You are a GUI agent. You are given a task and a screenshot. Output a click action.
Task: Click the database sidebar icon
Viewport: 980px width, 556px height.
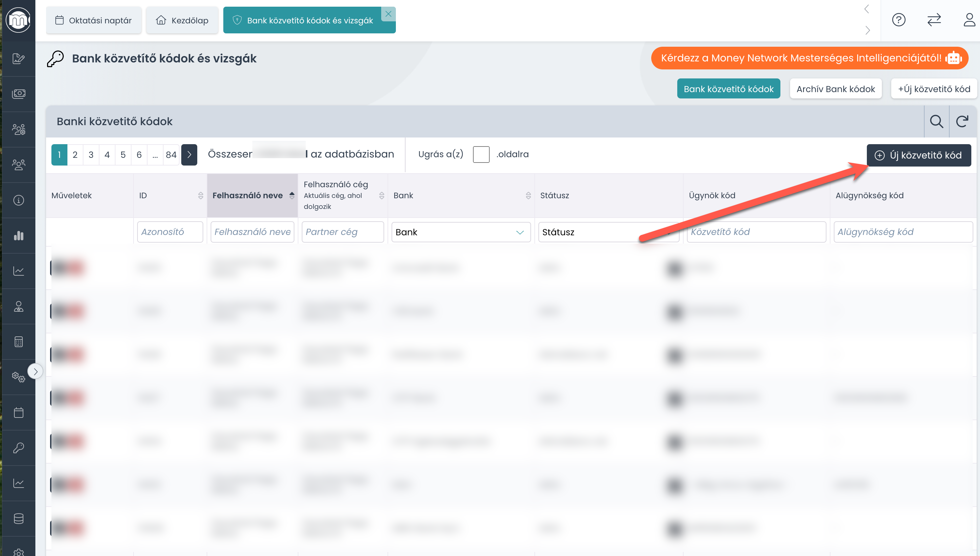[18, 519]
